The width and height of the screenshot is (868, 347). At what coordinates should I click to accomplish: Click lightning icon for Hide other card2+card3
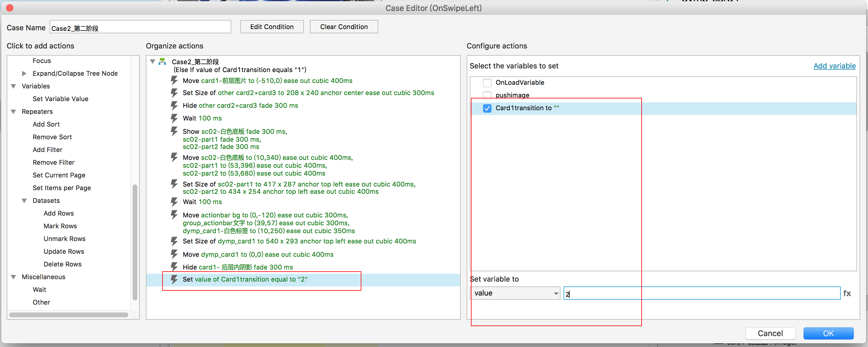(174, 106)
